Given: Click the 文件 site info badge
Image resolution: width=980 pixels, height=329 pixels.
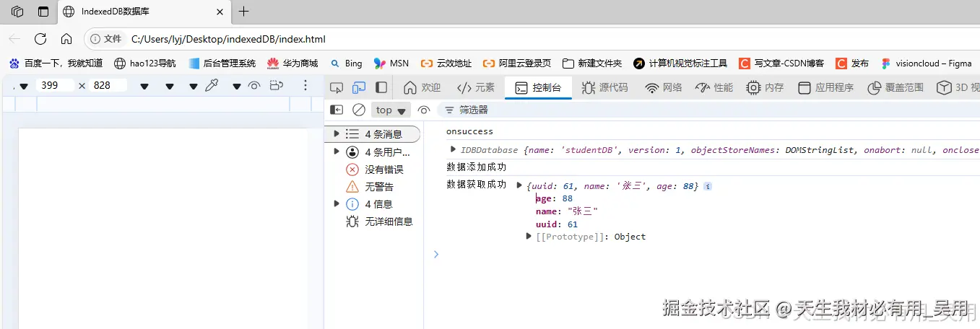Looking at the screenshot, I should [x=106, y=39].
